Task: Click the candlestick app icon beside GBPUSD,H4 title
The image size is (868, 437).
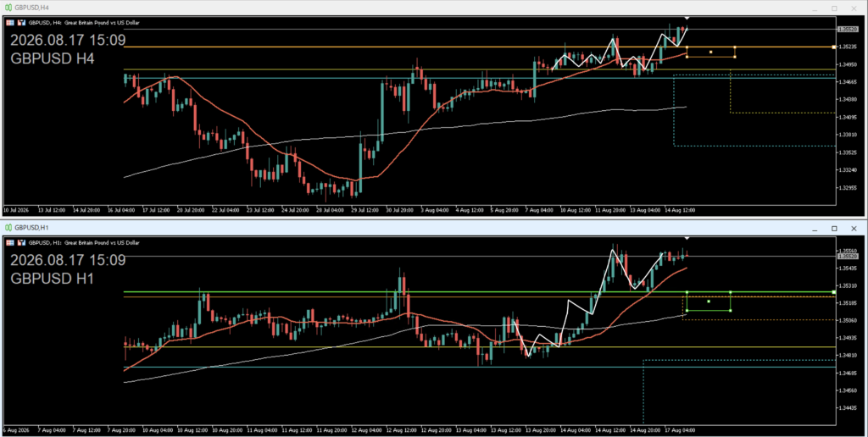Action: (x=8, y=8)
